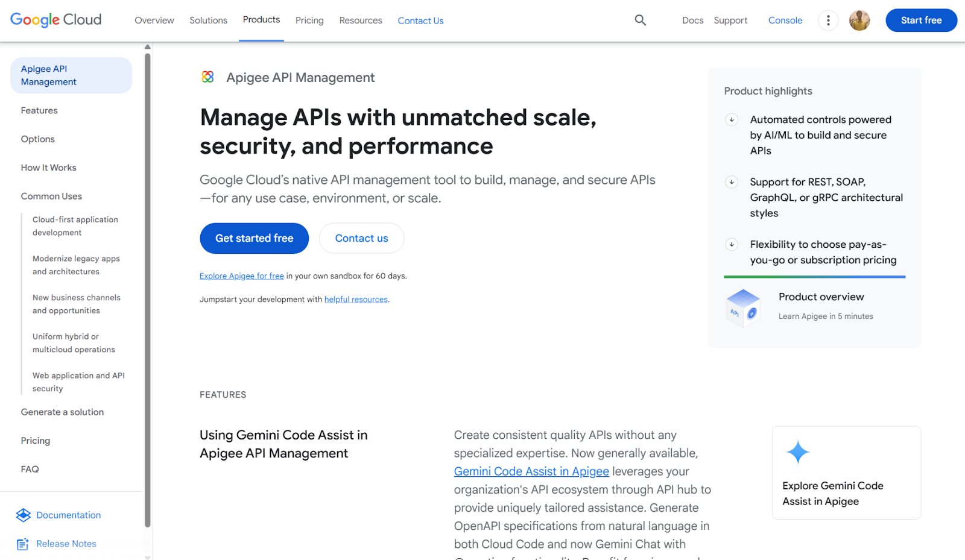Click the FEATURES section label
965x560 pixels.
point(223,395)
